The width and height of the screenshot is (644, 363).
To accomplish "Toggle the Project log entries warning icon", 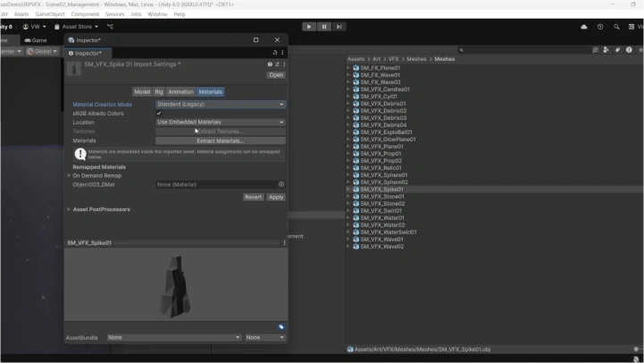I will [x=629, y=50].
